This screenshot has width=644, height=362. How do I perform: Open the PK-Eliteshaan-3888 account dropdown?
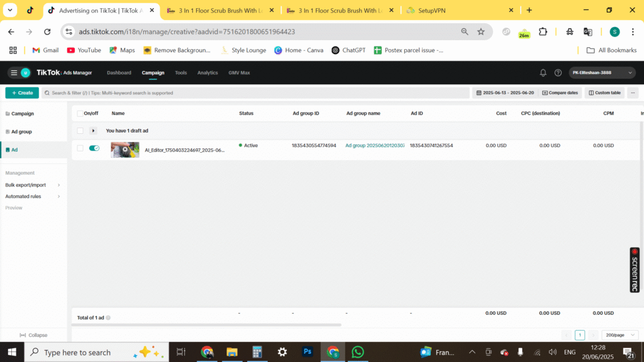(603, 73)
